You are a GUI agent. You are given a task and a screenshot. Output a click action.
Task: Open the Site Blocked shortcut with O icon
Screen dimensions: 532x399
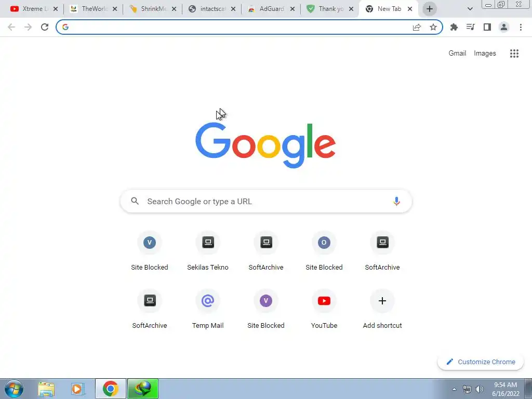(x=324, y=251)
